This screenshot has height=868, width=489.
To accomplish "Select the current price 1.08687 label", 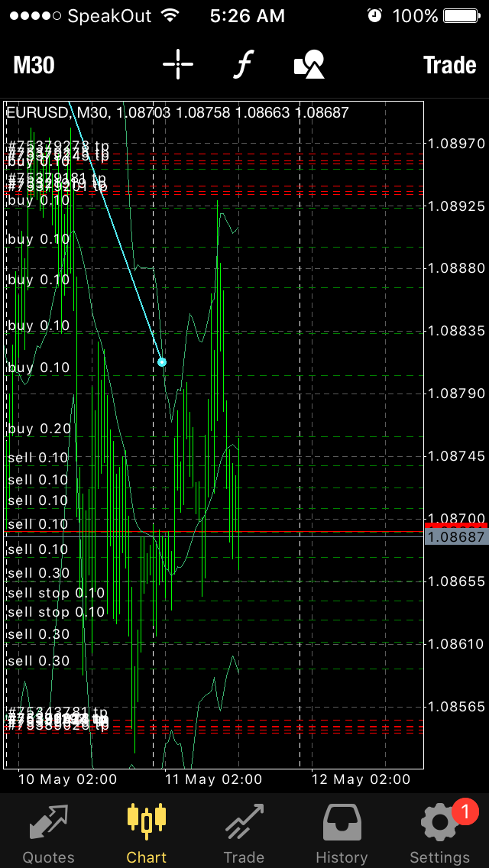I will 456,536.
